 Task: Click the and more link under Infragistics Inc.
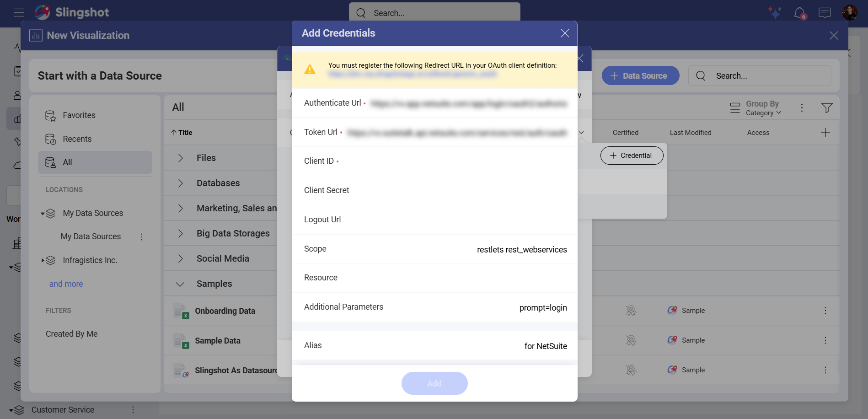click(x=66, y=284)
